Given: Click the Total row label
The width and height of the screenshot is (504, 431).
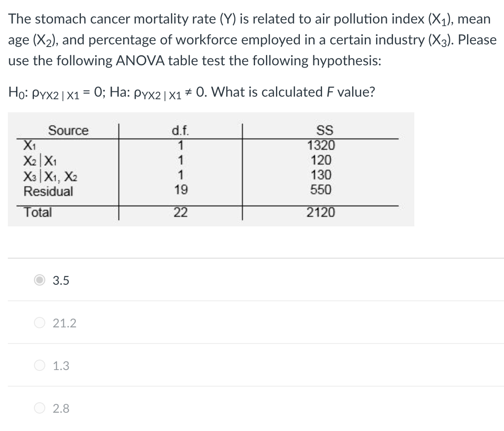Looking at the screenshot, I should (37, 212).
